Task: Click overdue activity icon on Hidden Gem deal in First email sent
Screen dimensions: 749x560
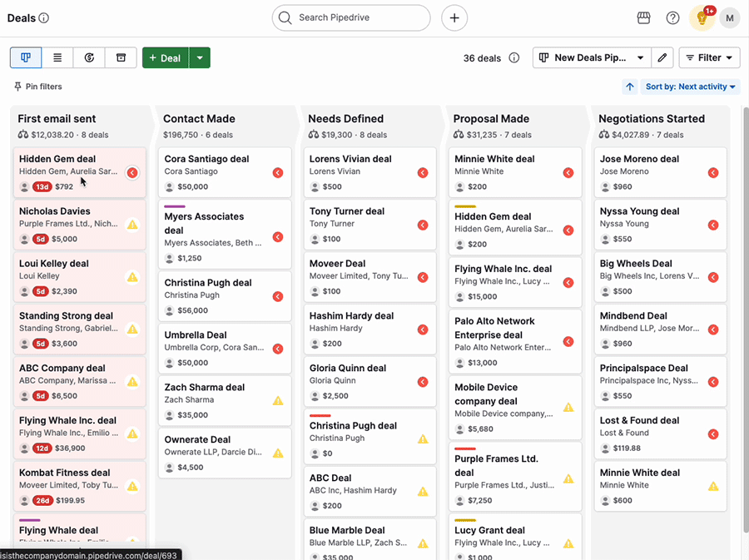Action: click(x=132, y=173)
